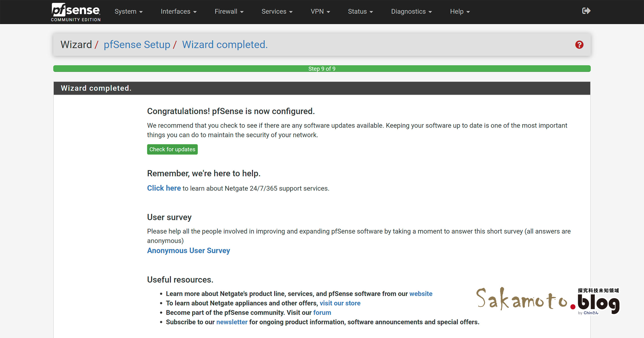Click the pfSense Community Edition logo

point(76,12)
